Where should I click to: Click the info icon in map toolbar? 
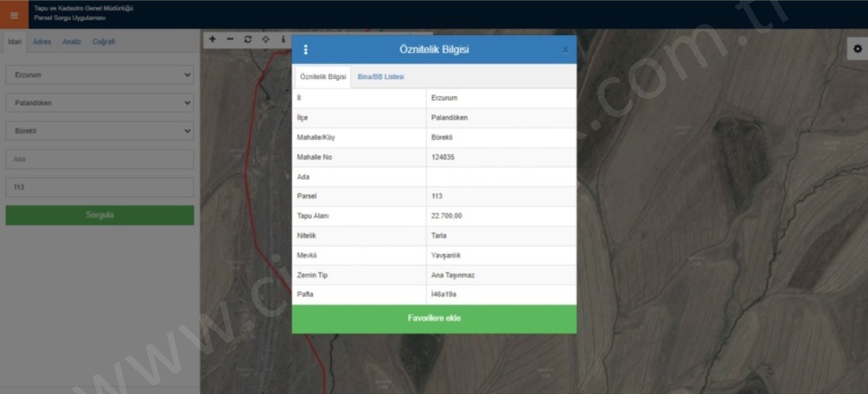point(283,39)
